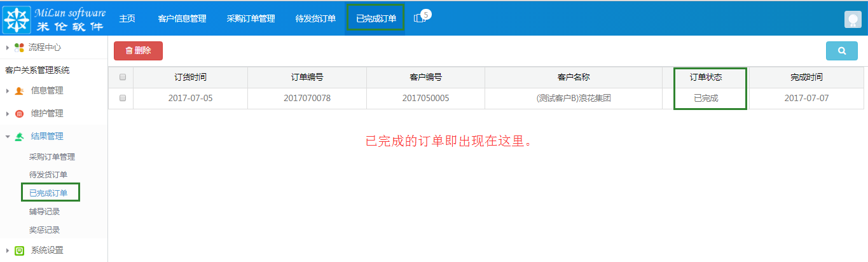Check the row checkbox for order 2017070078
The image size is (868, 262).
point(123,98)
